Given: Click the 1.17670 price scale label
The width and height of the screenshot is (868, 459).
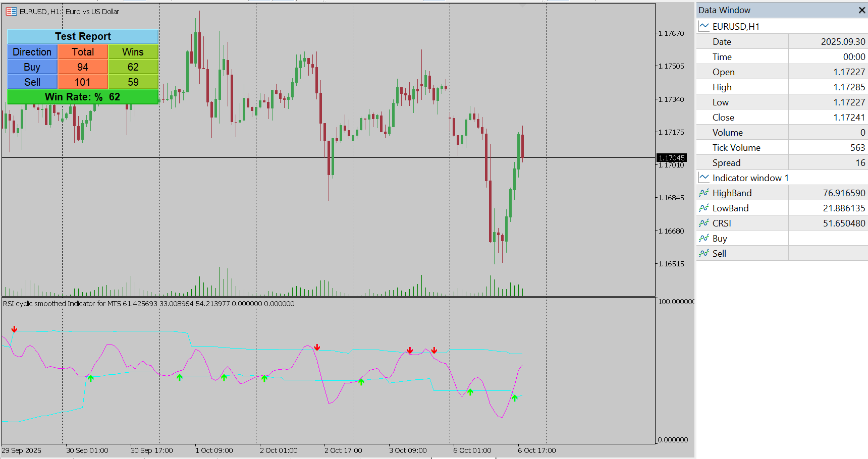Looking at the screenshot, I should pyautogui.click(x=672, y=33).
